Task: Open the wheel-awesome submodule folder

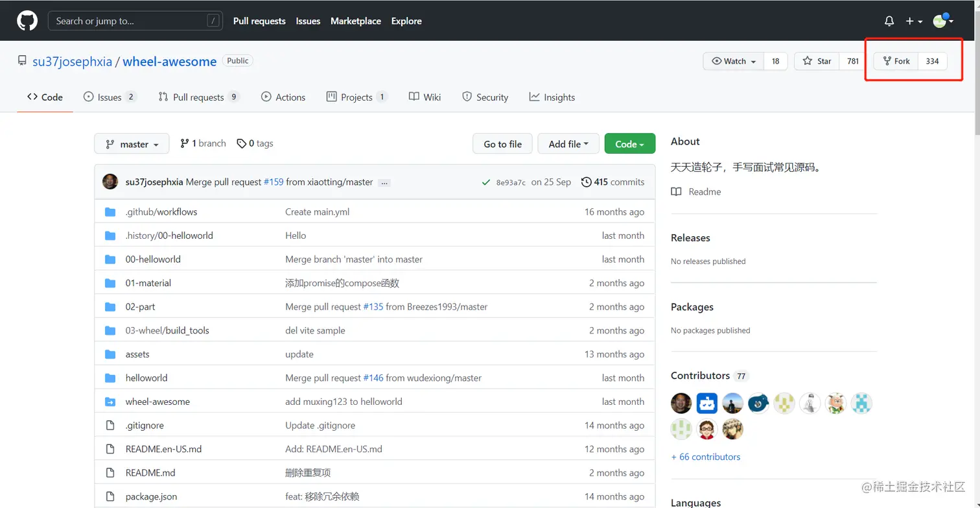Action: pos(157,402)
